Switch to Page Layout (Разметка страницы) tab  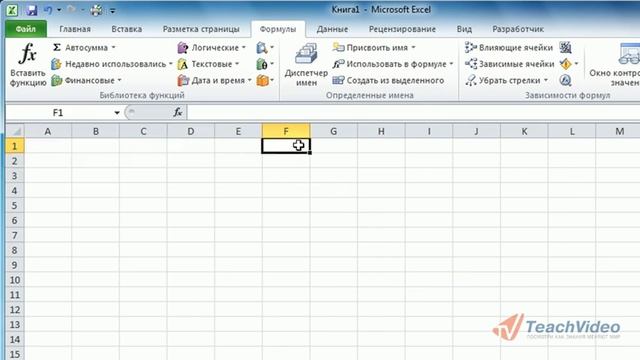(x=201, y=29)
